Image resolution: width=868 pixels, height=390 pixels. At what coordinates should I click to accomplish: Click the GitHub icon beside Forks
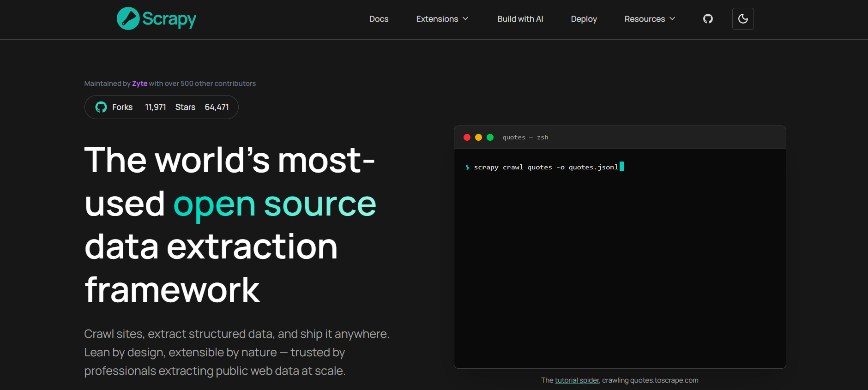coord(101,107)
